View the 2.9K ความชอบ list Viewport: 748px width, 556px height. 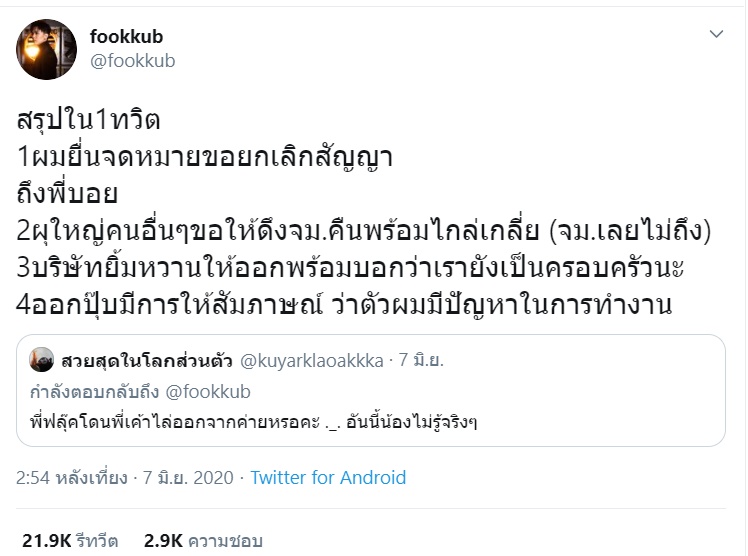205,541
